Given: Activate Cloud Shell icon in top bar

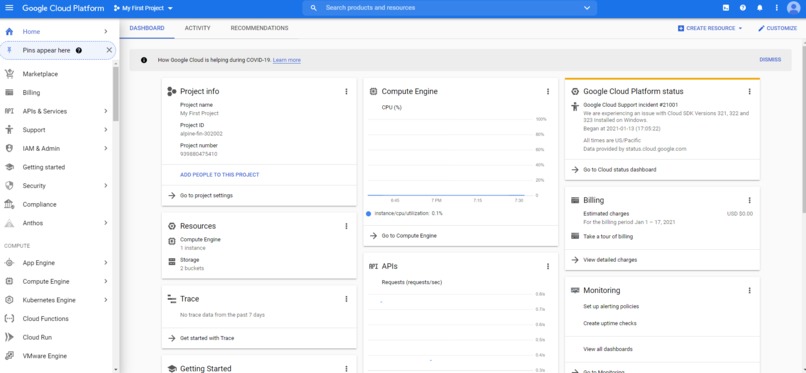Looking at the screenshot, I should pyautogui.click(x=726, y=8).
